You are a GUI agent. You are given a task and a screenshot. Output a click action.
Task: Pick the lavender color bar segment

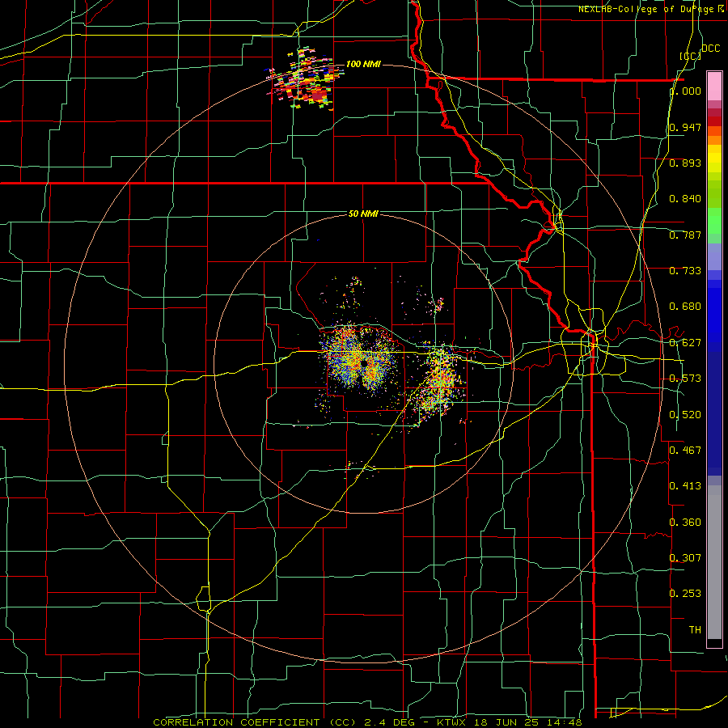pyautogui.click(x=714, y=257)
